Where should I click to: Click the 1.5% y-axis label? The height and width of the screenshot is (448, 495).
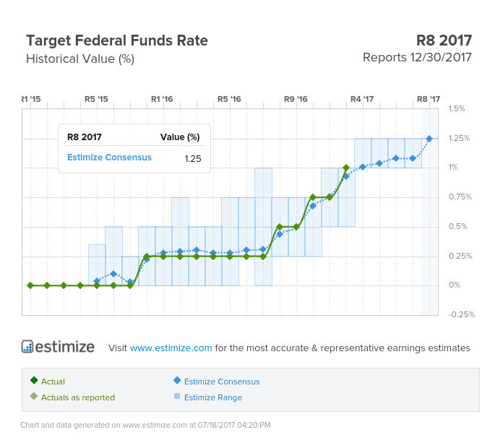point(457,108)
